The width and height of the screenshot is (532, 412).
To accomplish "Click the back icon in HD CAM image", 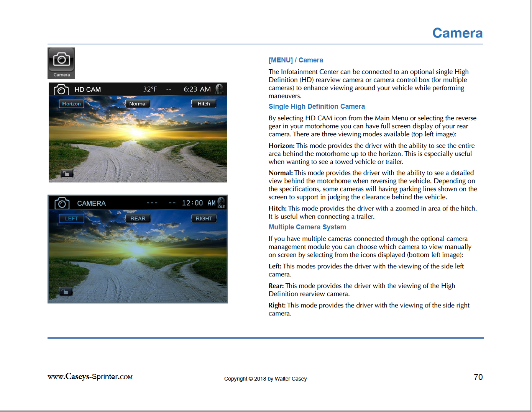I will coord(67,173).
